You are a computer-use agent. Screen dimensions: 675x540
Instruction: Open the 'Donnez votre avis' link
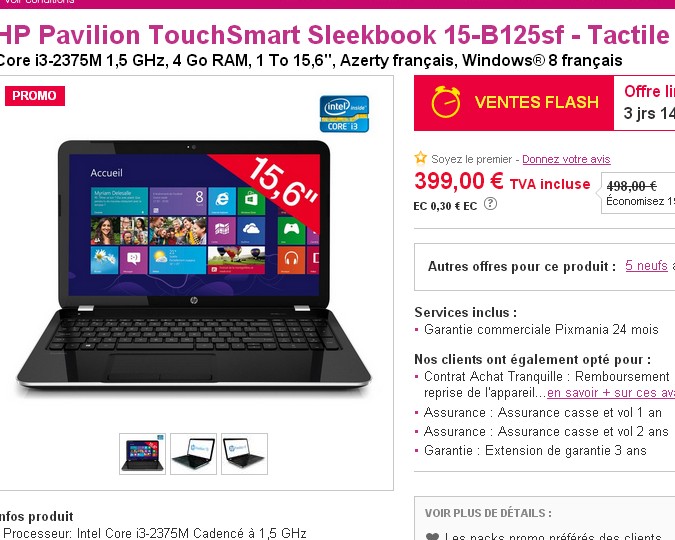click(x=566, y=159)
